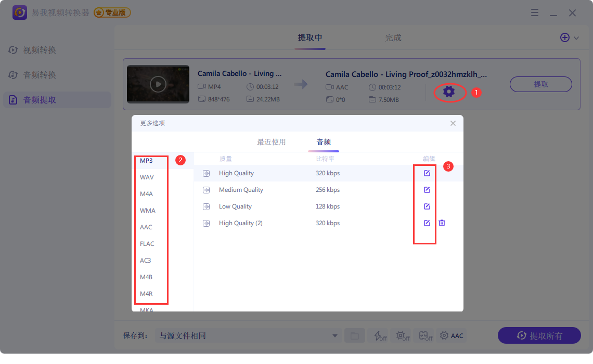Expand the 保存到 location dropdown
This screenshot has height=364, width=593.
[335, 336]
